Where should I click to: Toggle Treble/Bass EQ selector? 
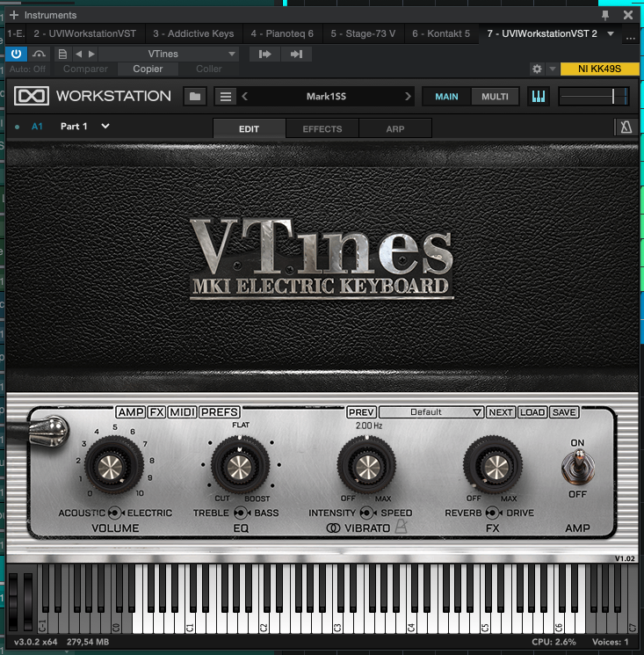coord(242,513)
